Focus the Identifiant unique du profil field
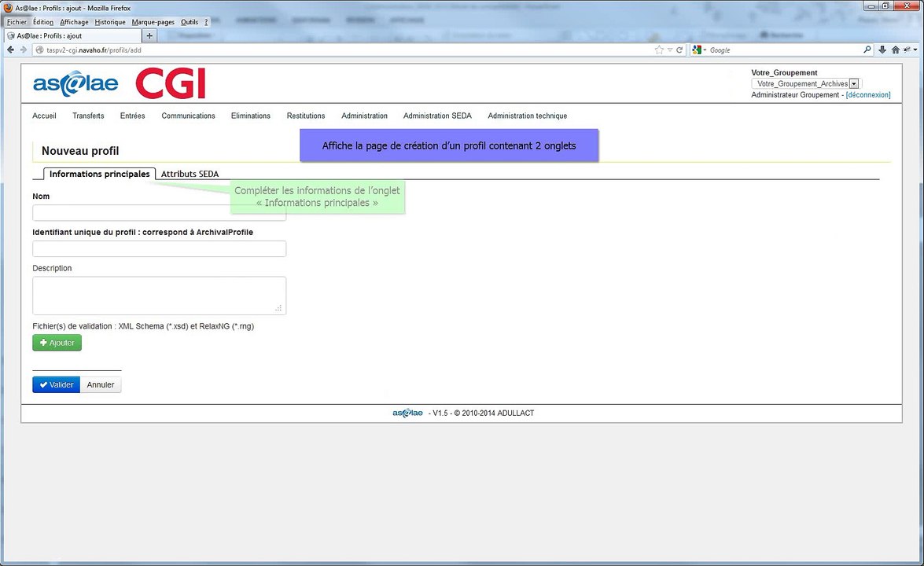924x566 pixels. pos(159,248)
